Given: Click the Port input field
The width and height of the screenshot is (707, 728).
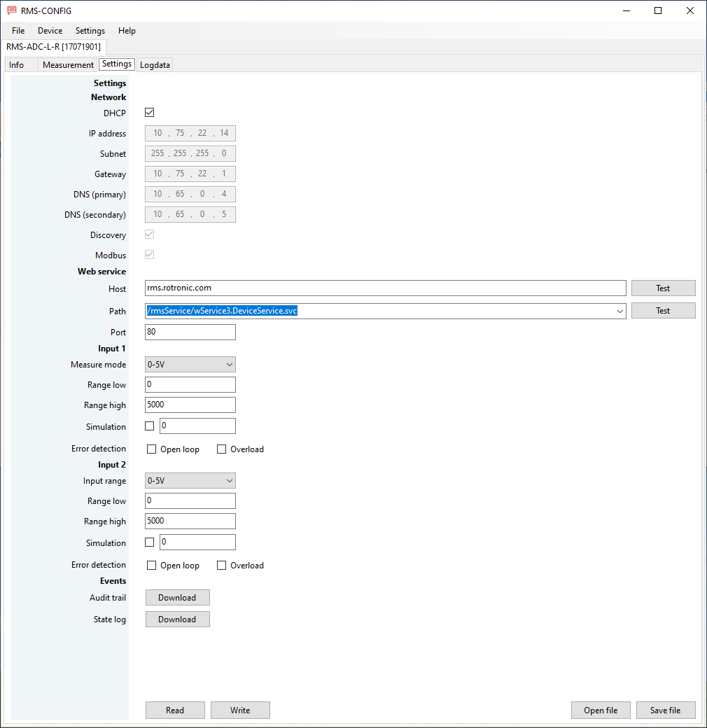Looking at the screenshot, I should click(190, 332).
